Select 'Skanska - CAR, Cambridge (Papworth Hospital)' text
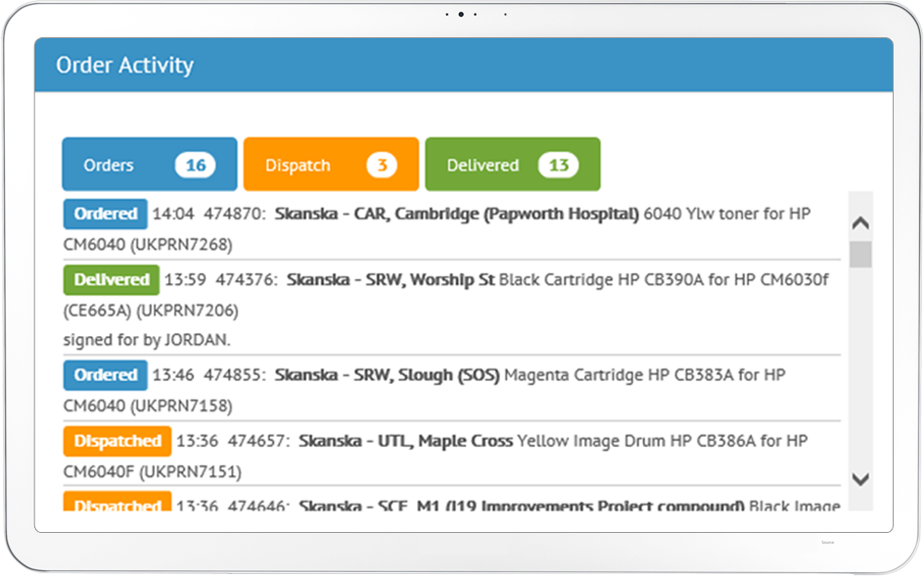The height and width of the screenshot is (578, 924). point(457,215)
